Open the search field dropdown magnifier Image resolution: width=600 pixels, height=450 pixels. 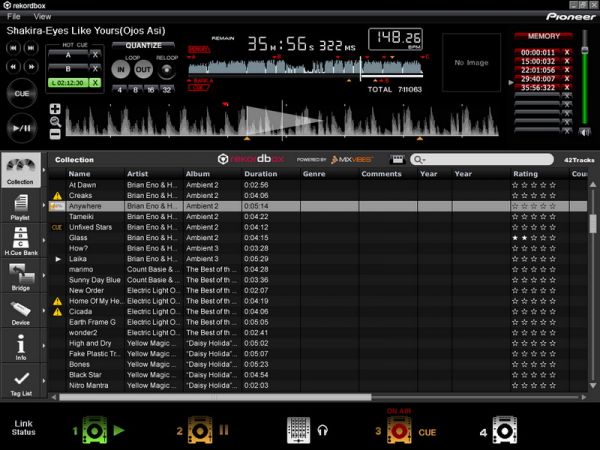pyautogui.click(x=419, y=160)
